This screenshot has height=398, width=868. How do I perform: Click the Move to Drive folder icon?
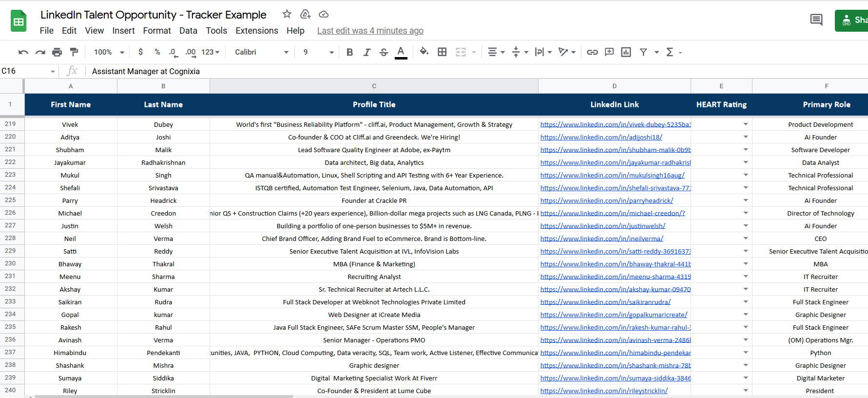tap(306, 14)
